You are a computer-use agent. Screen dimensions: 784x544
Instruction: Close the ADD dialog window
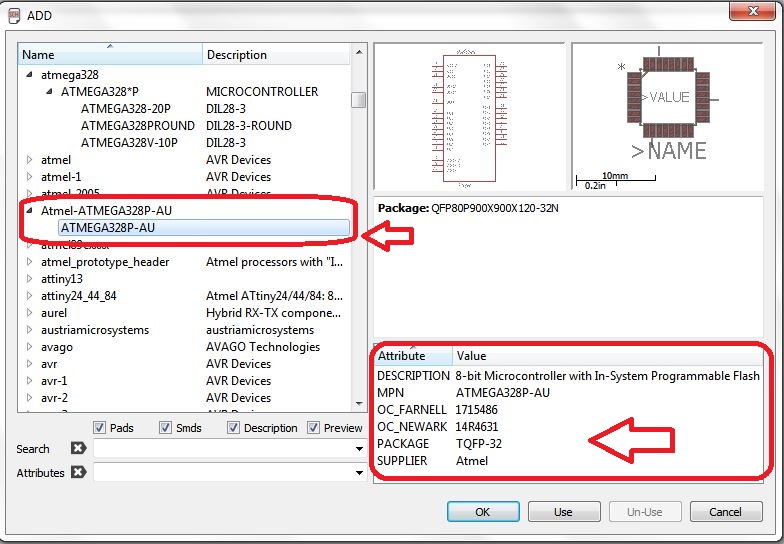pyautogui.click(x=753, y=11)
